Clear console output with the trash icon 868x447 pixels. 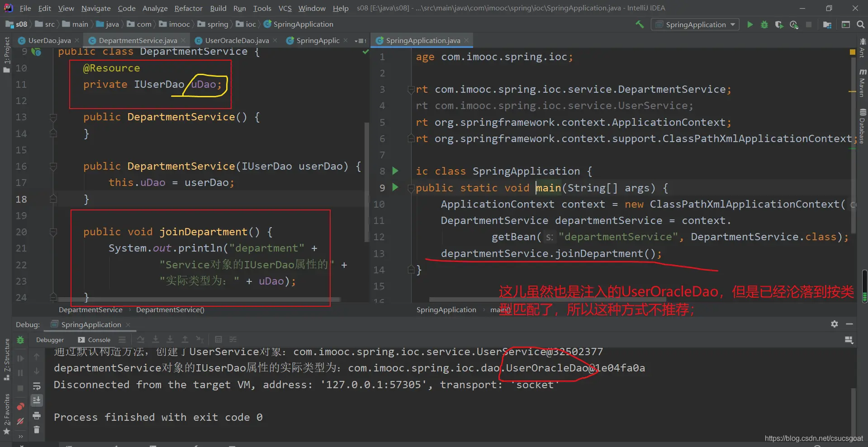[x=37, y=430]
